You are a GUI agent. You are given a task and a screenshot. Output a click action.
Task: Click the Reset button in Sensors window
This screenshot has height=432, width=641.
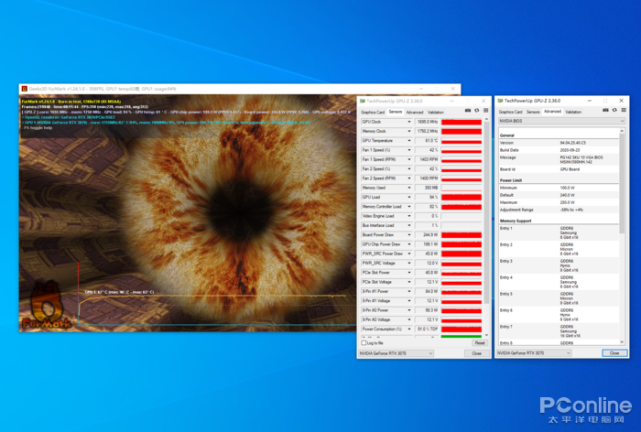coord(480,343)
